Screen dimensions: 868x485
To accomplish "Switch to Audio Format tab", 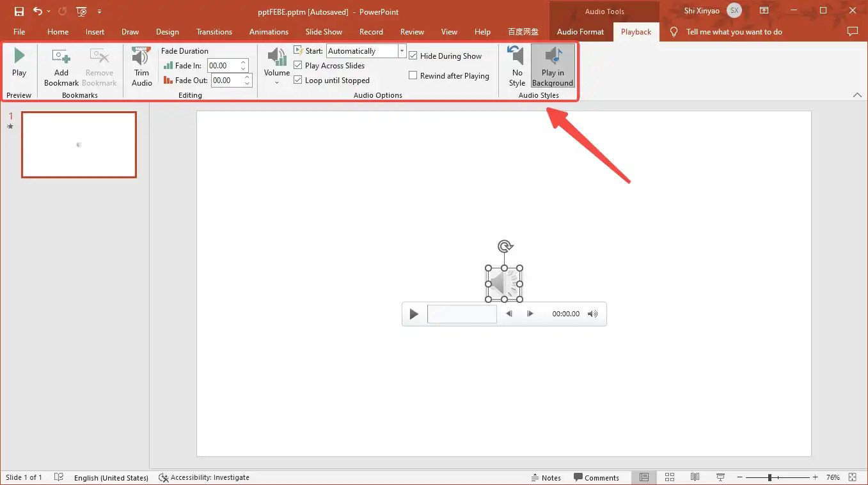I will click(x=580, y=32).
